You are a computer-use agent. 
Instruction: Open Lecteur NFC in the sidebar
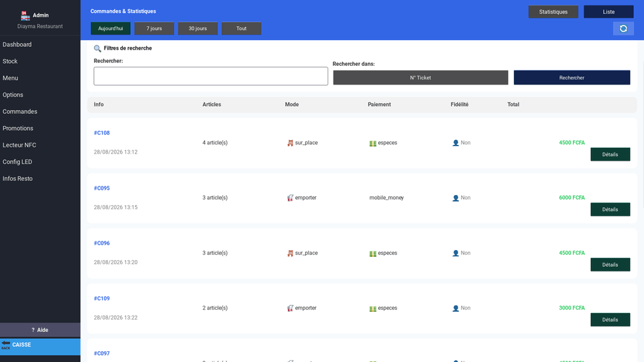tap(19, 145)
